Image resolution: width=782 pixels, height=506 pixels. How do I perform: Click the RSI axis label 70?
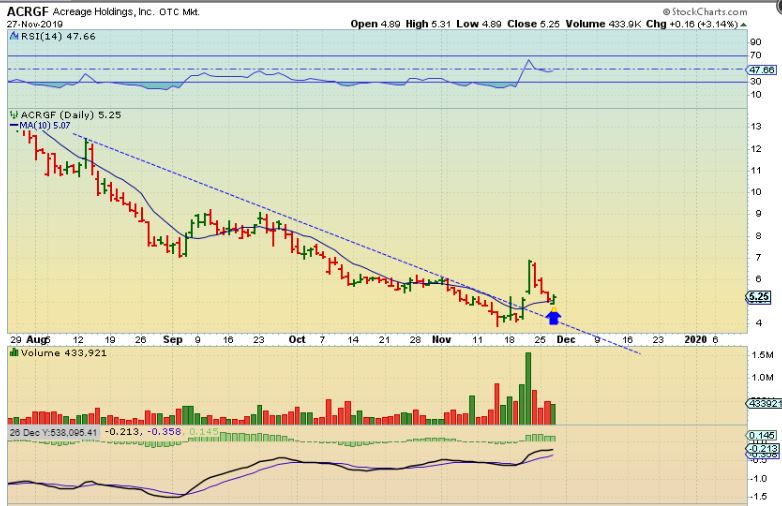[756, 55]
